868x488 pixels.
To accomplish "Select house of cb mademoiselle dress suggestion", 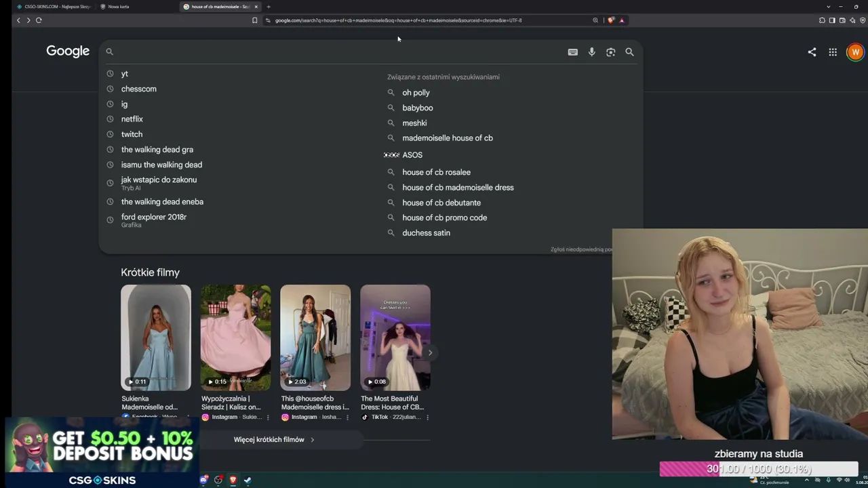I will (x=458, y=188).
